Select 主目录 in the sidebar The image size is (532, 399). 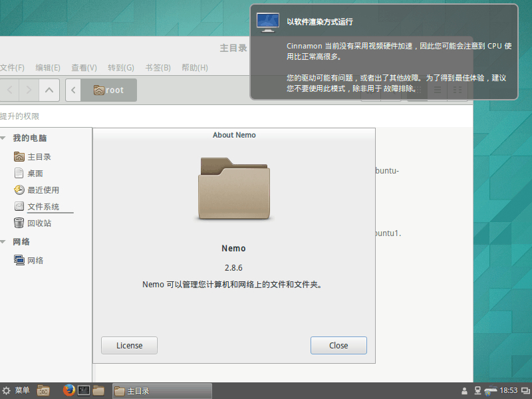click(33, 157)
